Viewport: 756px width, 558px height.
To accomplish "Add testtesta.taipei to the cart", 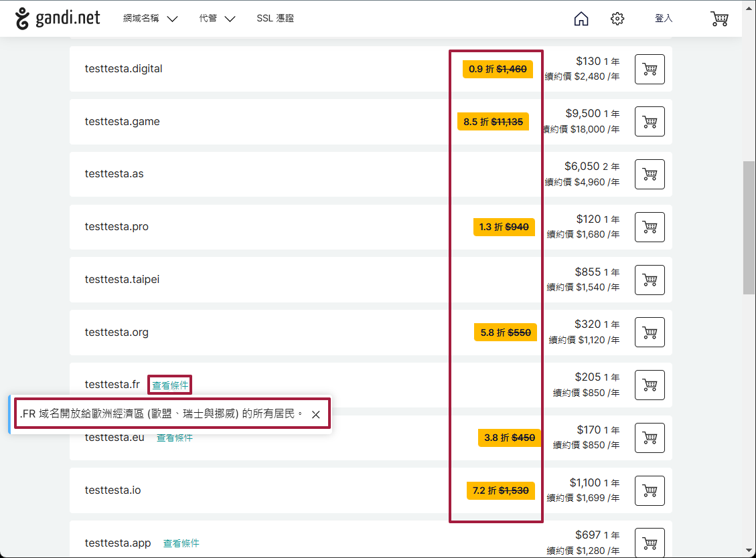I will point(649,280).
